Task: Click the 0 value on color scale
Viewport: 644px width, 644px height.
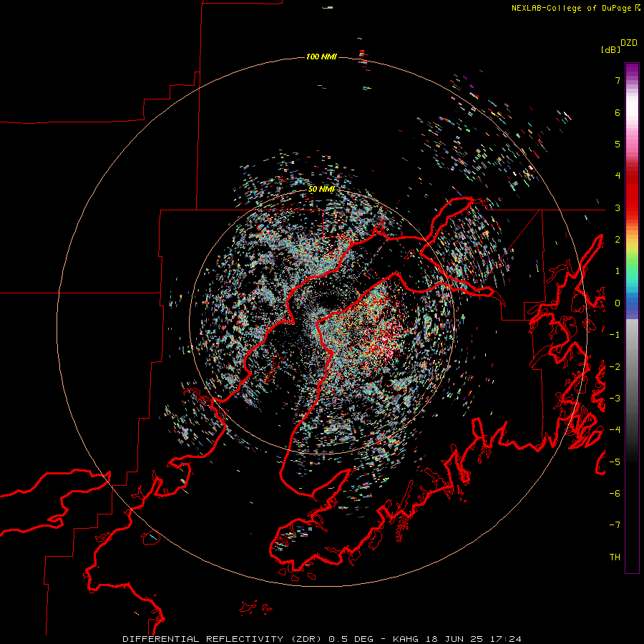Action: [x=618, y=303]
